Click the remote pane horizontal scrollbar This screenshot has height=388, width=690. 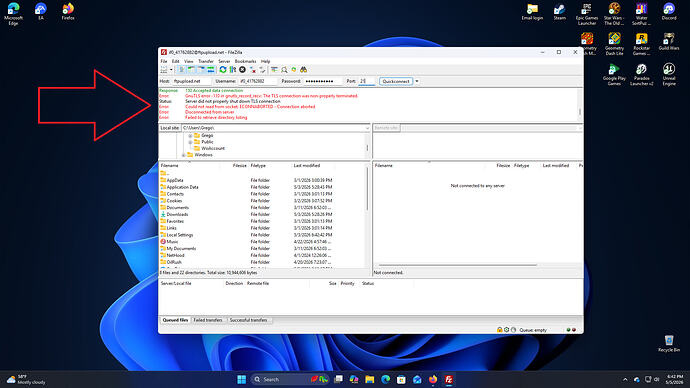[x=458, y=265]
